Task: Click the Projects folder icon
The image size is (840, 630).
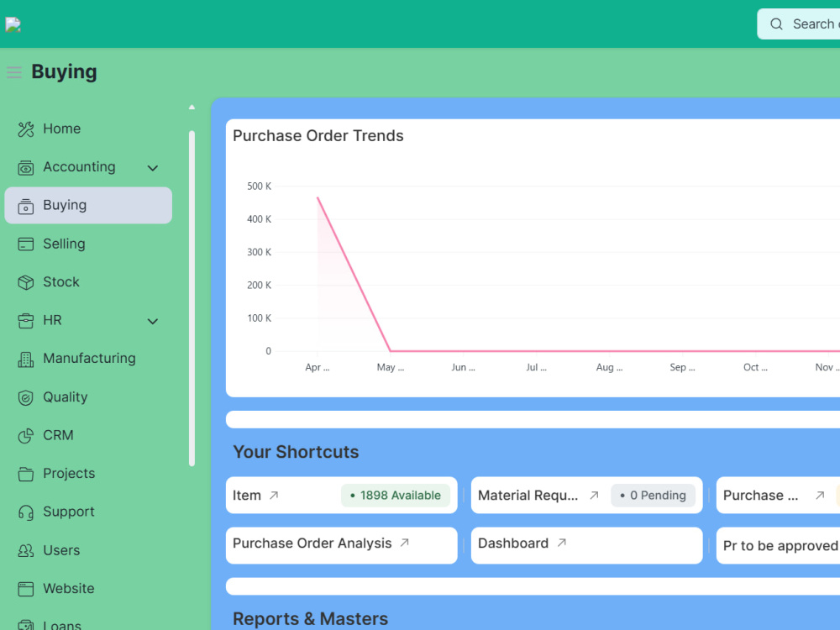Action: 26,474
